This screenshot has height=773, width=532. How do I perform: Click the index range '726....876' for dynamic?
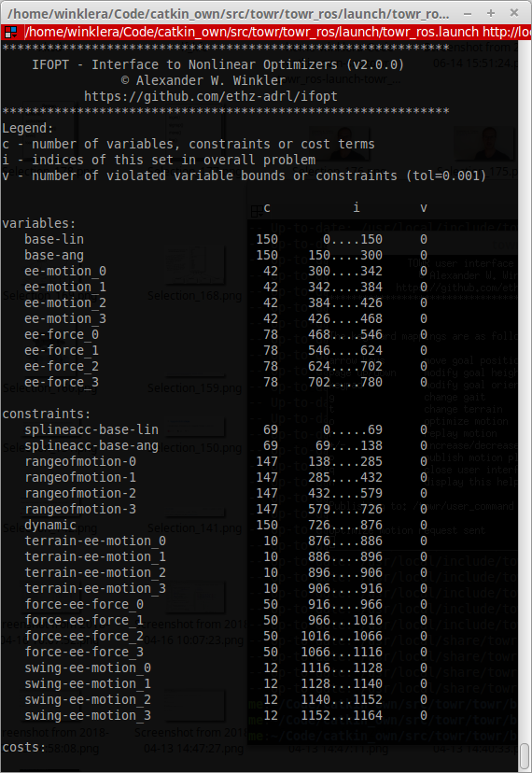coord(345,525)
